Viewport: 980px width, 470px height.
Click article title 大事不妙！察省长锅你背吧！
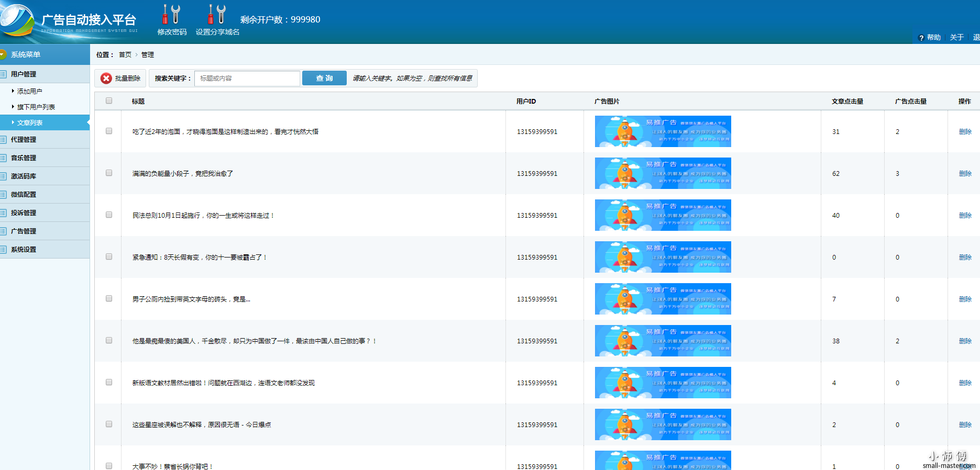point(173,466)
